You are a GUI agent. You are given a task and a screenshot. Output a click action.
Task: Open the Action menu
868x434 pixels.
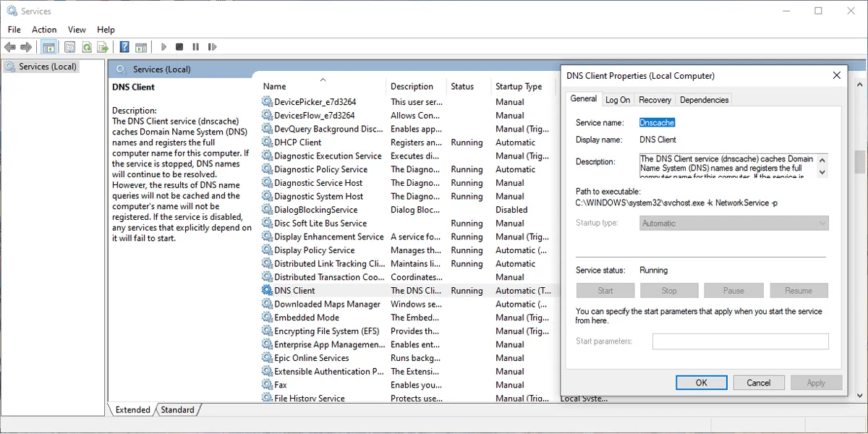pos(43,29)
